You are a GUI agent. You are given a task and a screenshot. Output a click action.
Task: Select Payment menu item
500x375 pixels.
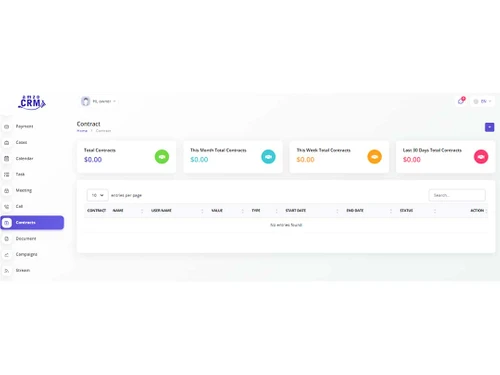(24, 126)
